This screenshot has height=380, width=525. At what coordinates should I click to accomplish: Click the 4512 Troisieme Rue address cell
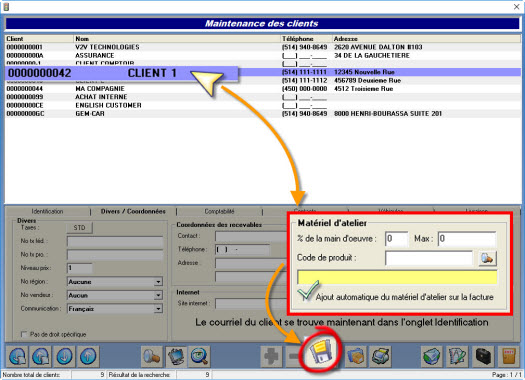coord(364,89)
